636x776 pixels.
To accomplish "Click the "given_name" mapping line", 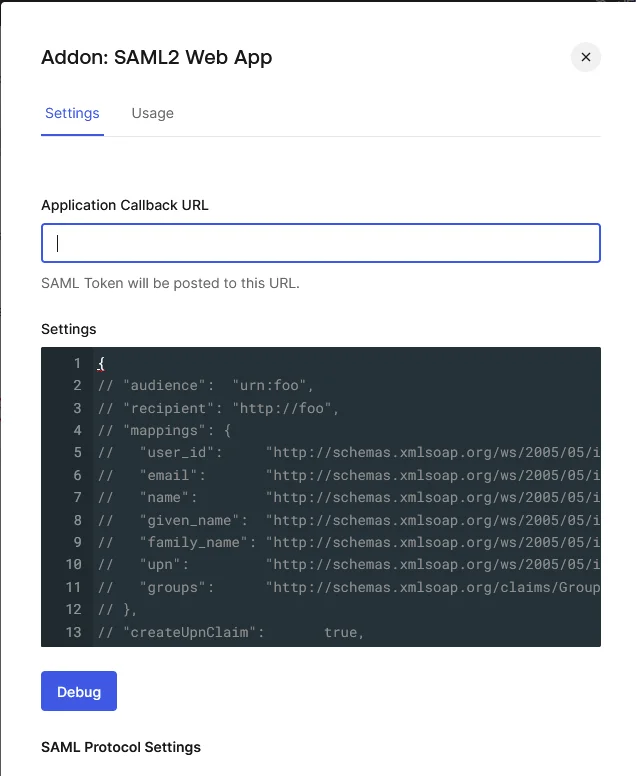I will 349,520.
